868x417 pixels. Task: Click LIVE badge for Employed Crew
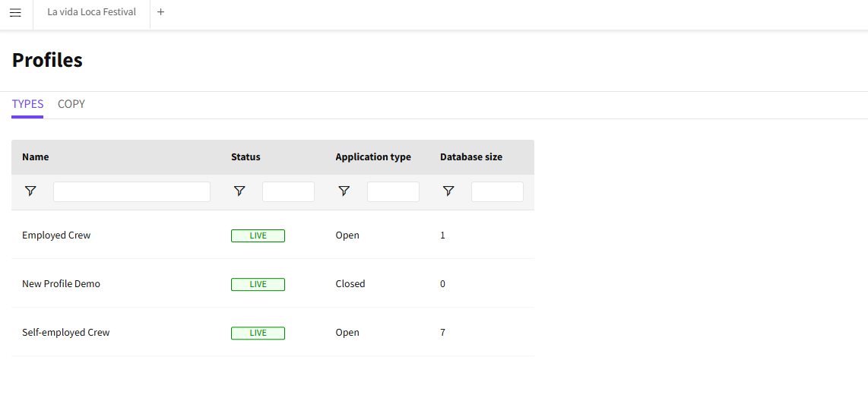(258, 235)
